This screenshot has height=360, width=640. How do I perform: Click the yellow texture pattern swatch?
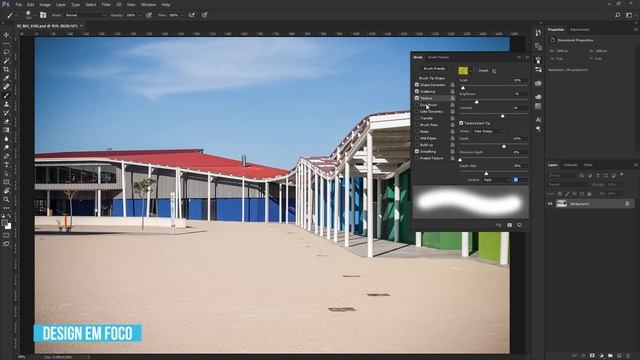coord(463,71)
